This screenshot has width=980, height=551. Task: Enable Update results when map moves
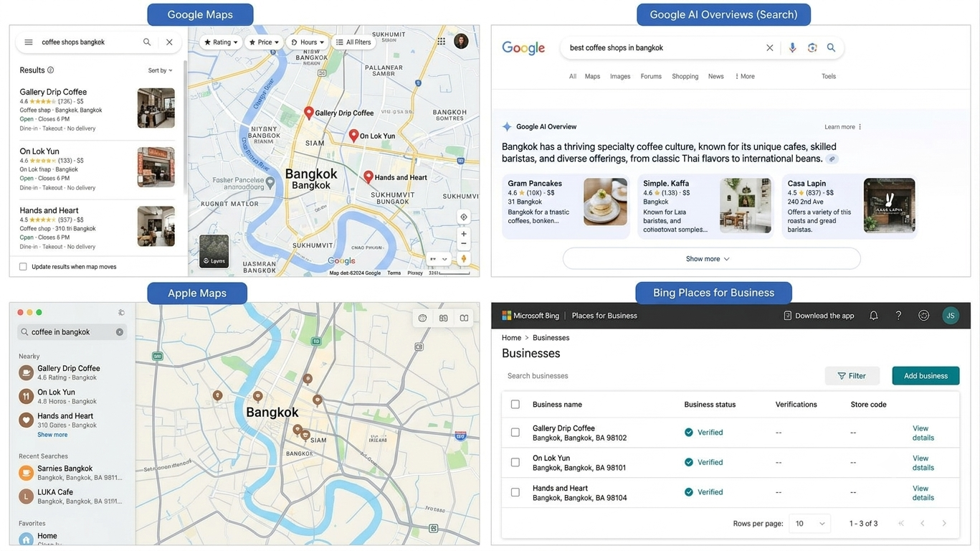pyautogui.click(x=23, y=267)
